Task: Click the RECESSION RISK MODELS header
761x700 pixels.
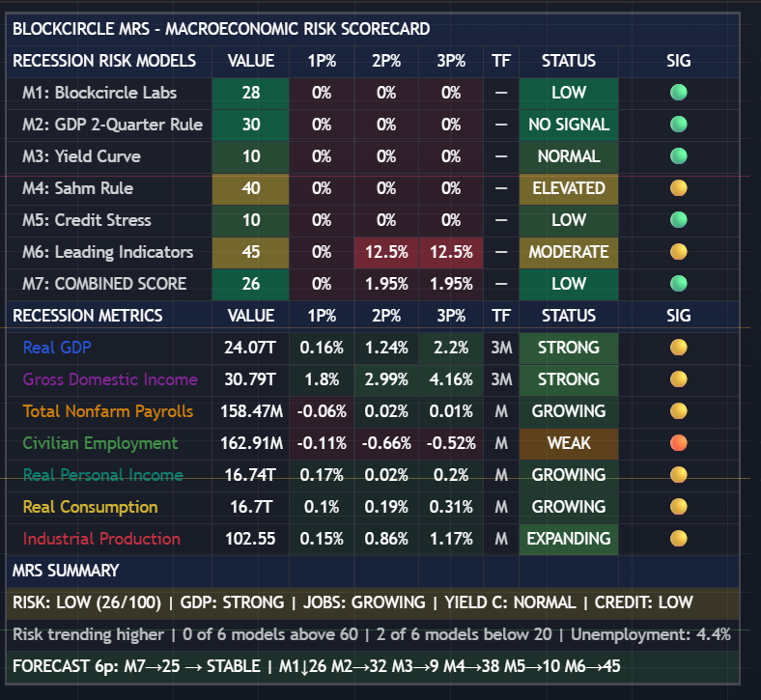Action: (x=104, y=61)
